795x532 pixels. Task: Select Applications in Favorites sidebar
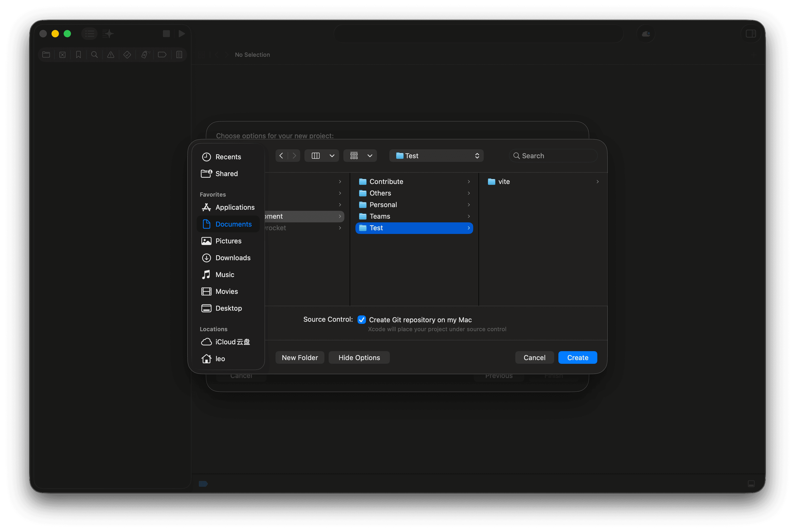(x=235, y=207)
